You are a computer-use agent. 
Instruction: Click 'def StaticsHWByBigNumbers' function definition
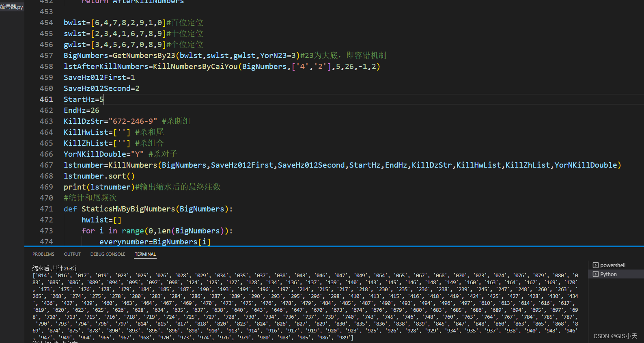(x=148, y=209)
